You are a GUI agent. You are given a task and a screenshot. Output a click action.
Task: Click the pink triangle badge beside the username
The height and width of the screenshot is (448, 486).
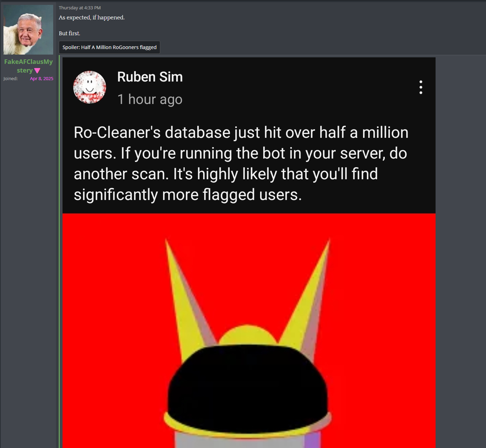click(37, 70)
